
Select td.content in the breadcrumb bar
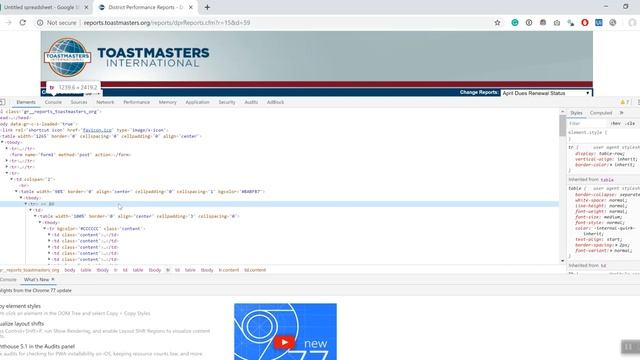coord(255,270)
